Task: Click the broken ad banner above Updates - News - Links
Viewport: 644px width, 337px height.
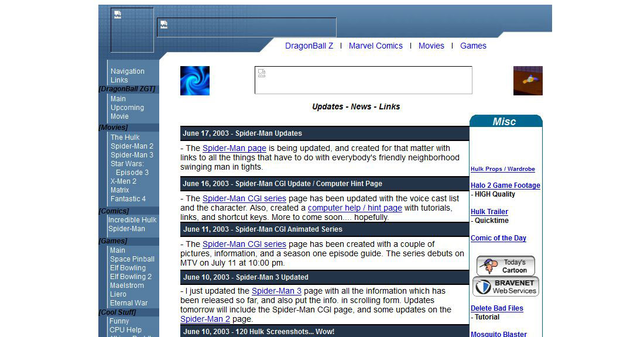Action: click(364, 80)
